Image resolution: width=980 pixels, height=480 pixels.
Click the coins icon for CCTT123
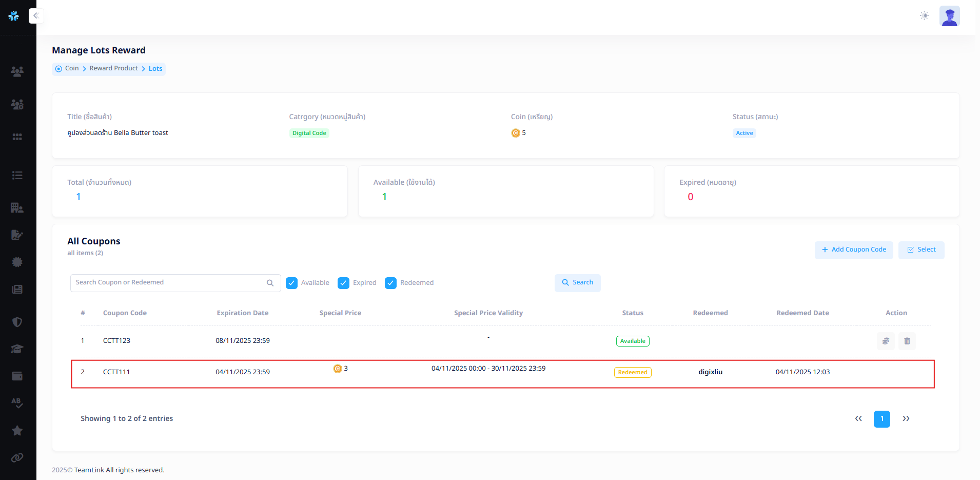tap(886, 341)
